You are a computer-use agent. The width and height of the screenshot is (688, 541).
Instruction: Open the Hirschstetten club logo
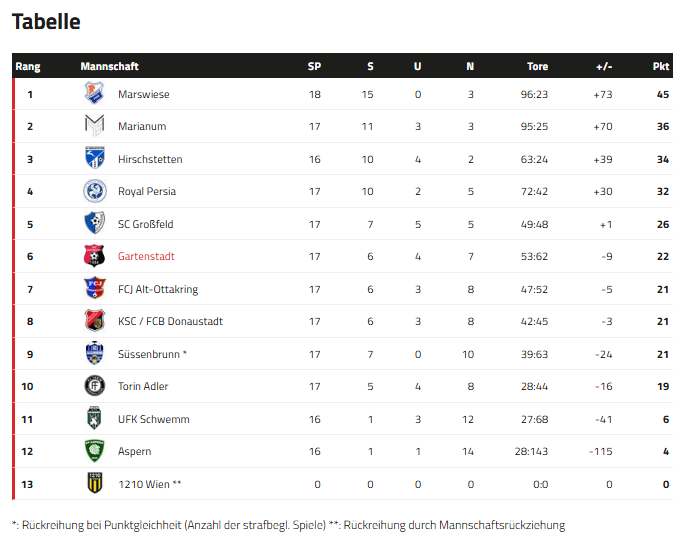94,159
